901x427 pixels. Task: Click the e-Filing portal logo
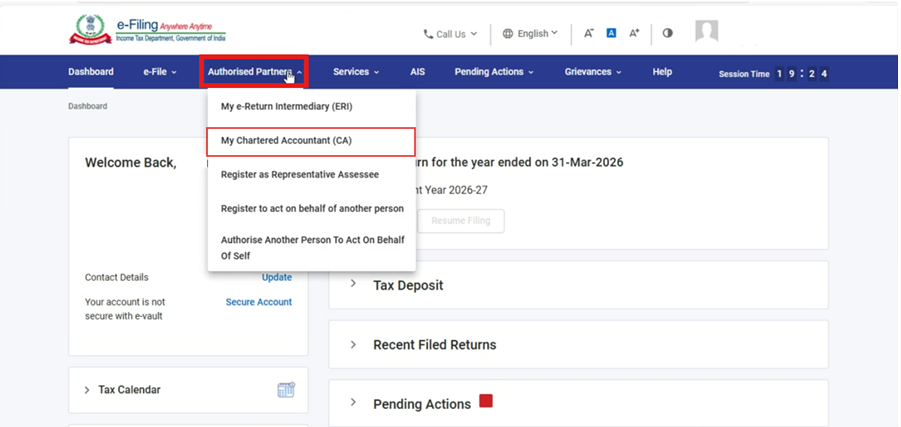pos(148,30)
